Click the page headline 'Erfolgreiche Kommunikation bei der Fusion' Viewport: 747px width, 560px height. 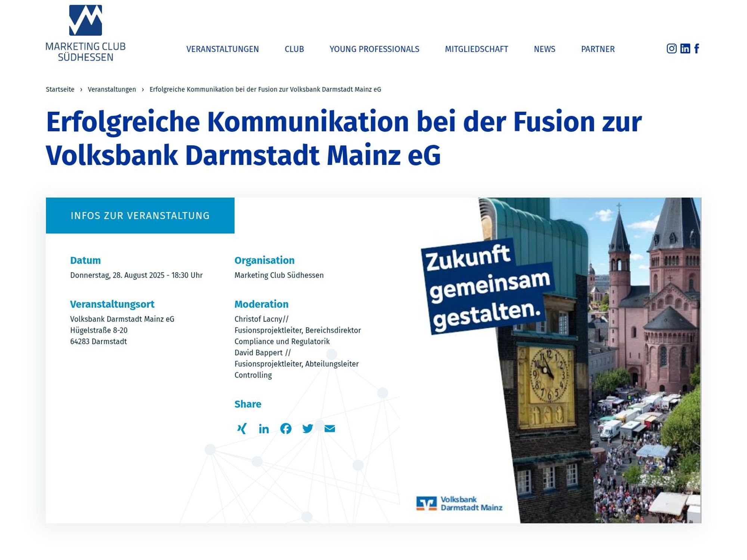pos(344,138)
